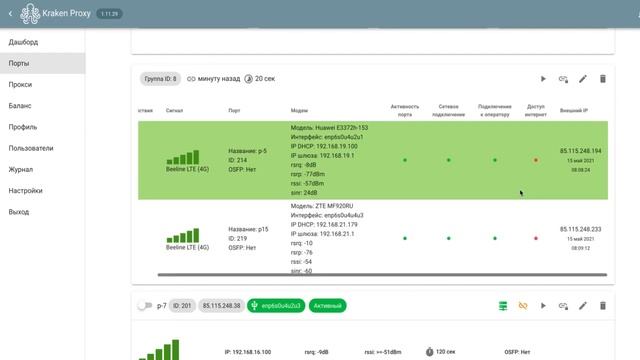The height and width of the screenshot is (360, 640).
Task: Click the external IP 85.115.248.194
Action: (x=580, y=151)
